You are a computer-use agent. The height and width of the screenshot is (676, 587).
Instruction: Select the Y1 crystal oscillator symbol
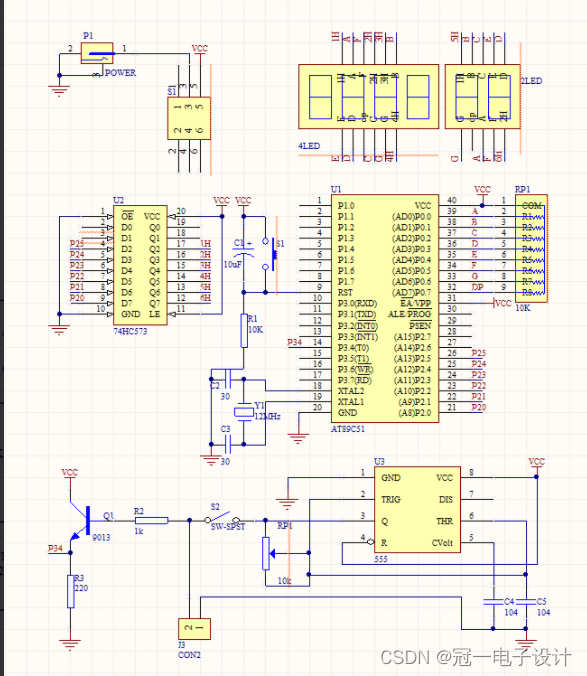(x=244, y=412)
